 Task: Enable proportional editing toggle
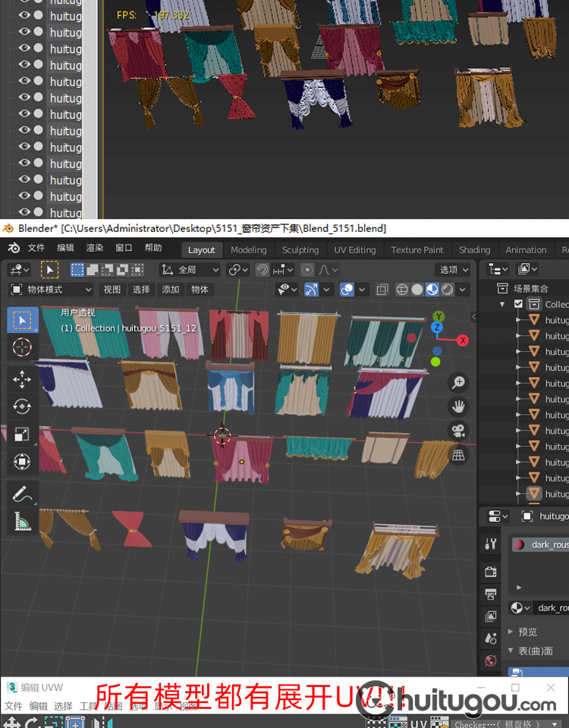pyautogui.click(x=307, y=270)
